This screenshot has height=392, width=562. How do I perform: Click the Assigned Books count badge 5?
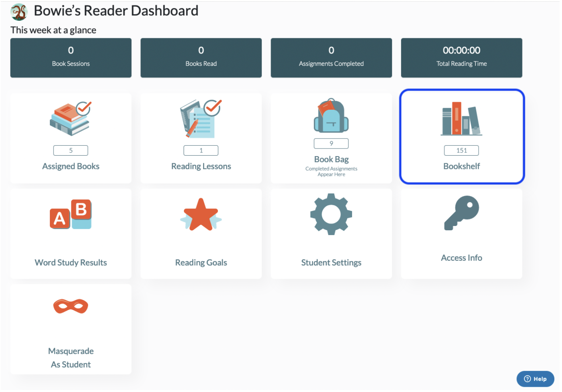(x=71, y=150)
